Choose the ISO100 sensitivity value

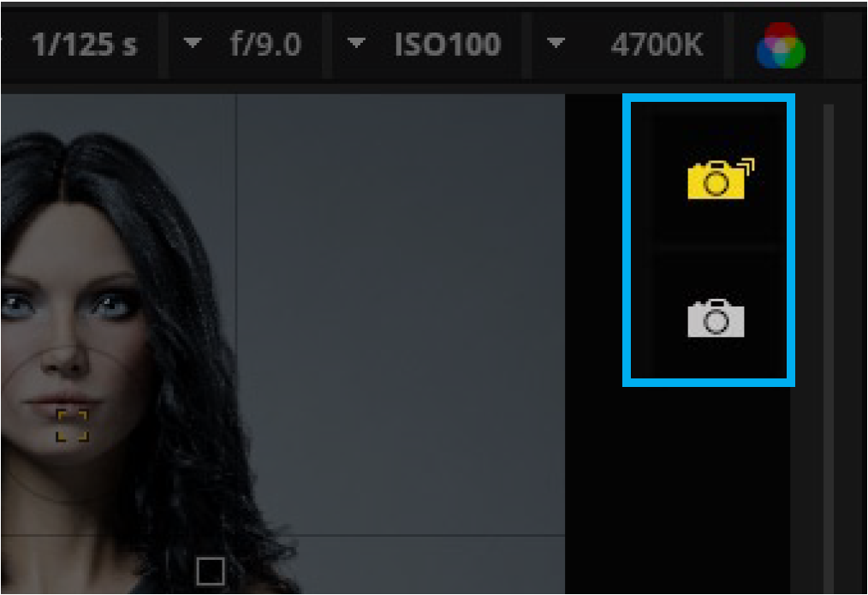pos(448,45)
